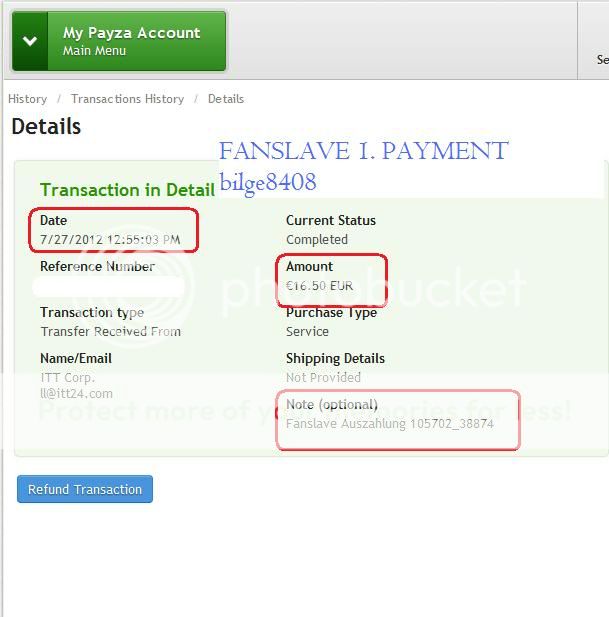Click the partially visible Se menu item
The width and height of the screenshot is (609, 617).
(602, 60)
